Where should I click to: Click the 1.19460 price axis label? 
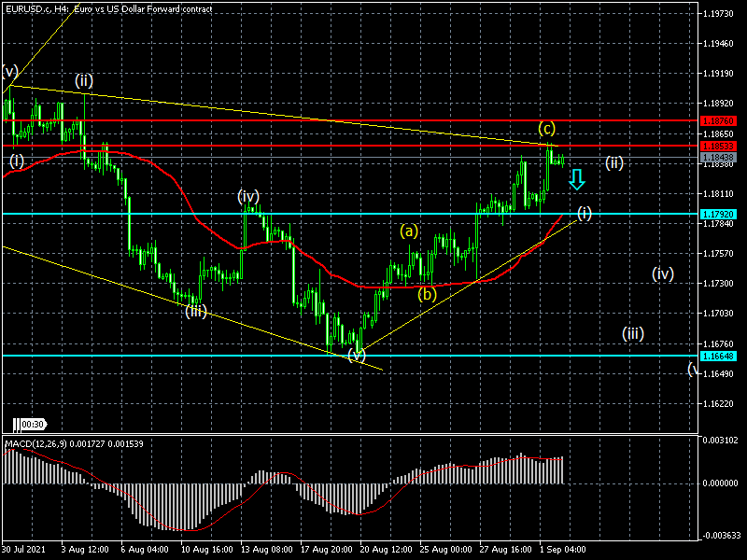click(x=718, y=44)
